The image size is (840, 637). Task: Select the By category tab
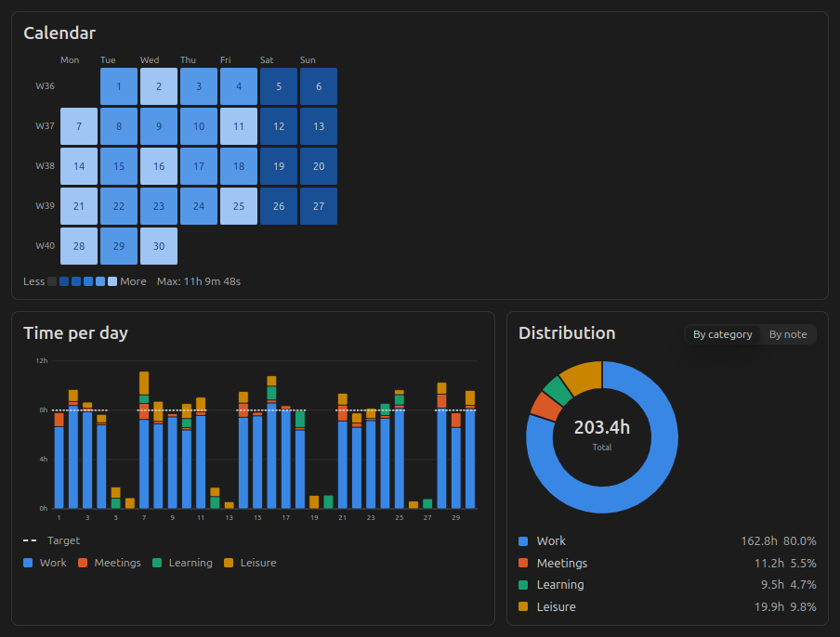point(722,334)
